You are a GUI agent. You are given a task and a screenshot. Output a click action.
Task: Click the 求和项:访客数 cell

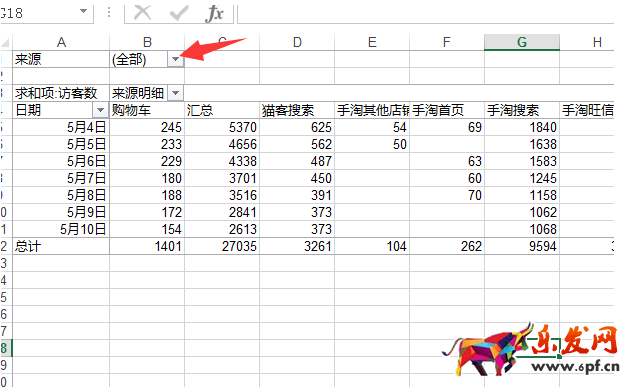[x=61, y=93]
